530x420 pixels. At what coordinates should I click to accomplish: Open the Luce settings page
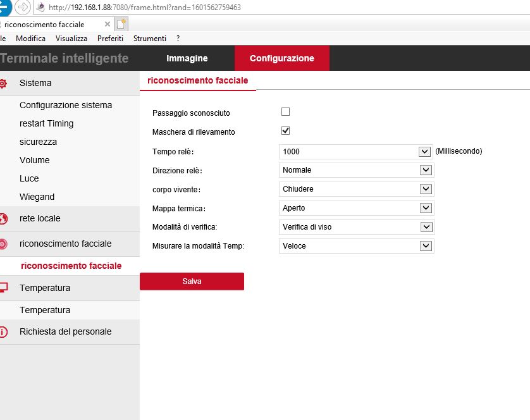(x=29, y=178)
